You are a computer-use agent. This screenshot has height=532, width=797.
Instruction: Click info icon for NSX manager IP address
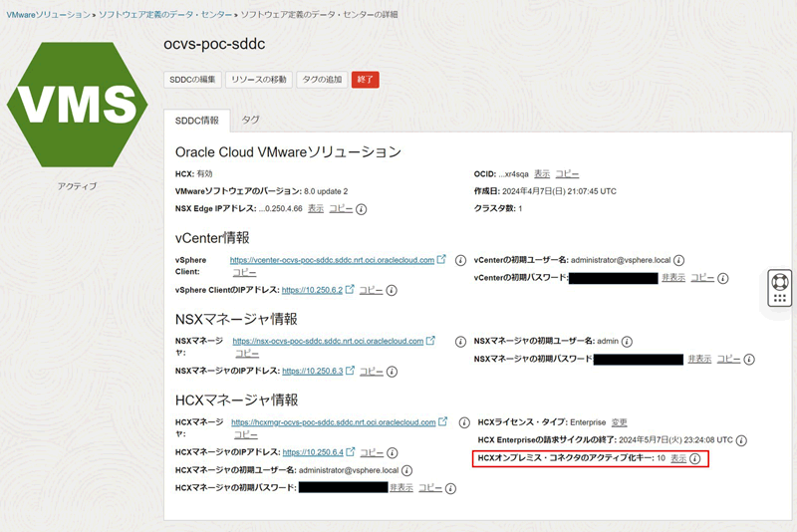coord(392,372)
